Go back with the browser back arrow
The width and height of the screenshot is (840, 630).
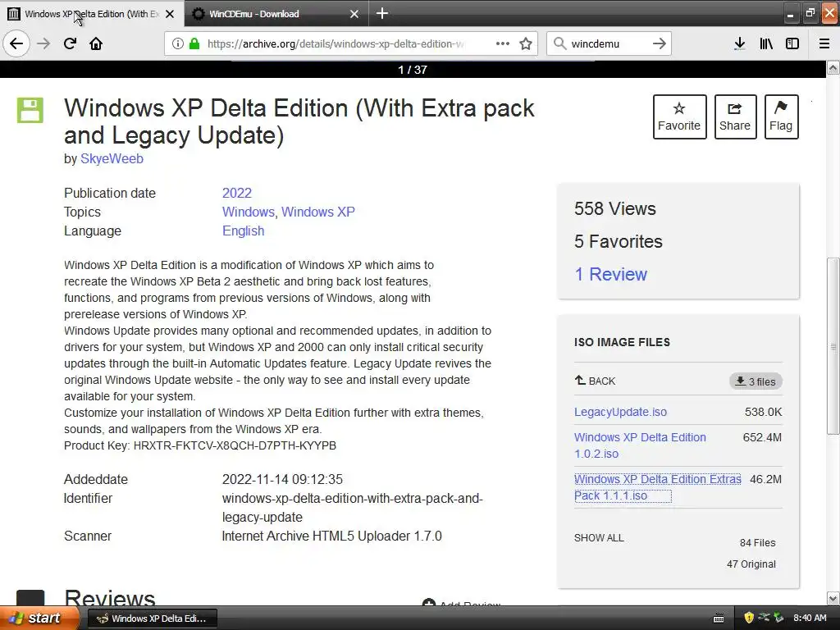(x=16, y=43)
